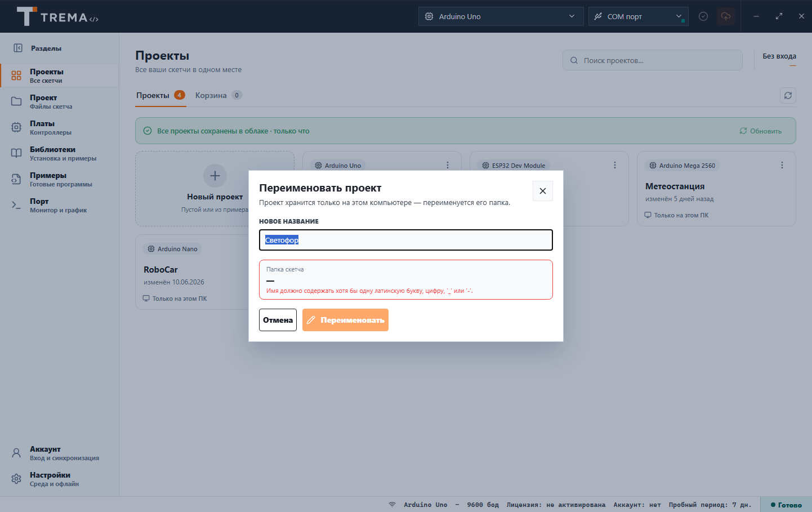Collapse the Разделы sidebar panel icon
This screenshot has height=512, width=812.
18,48
